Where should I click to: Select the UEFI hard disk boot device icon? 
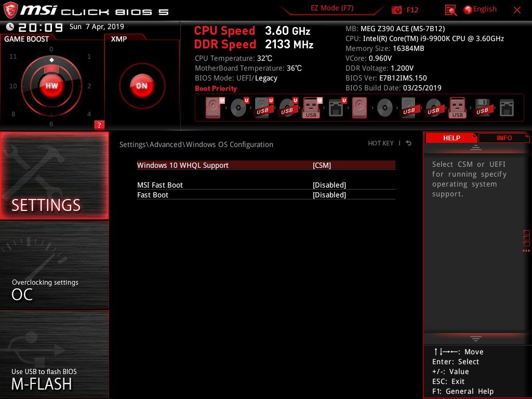[x=215, y=108]
